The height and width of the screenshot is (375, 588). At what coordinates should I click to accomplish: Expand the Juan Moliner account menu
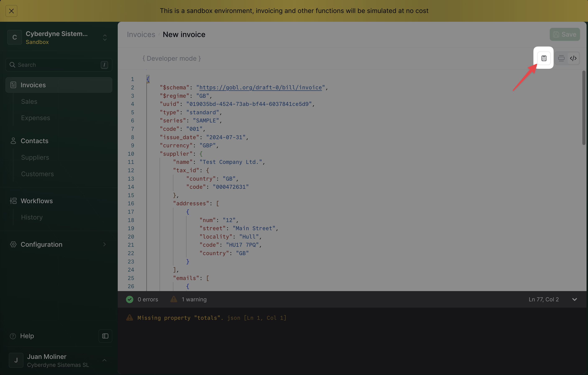[105, 360]
